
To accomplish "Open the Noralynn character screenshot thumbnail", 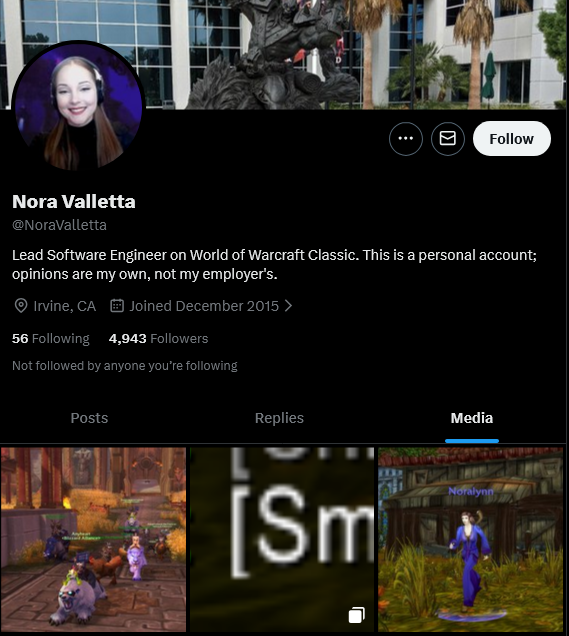I will point(470,539).
